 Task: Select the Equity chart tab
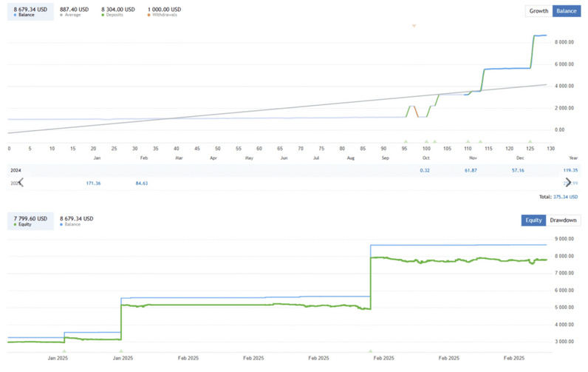point(533,220)
